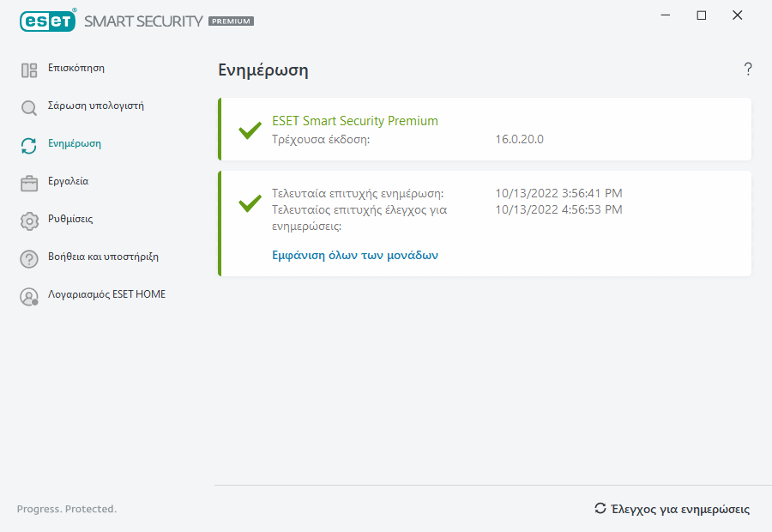Open help via the question mark icon
The height and width of the screenshot is (532, 772).
(748, 70)
